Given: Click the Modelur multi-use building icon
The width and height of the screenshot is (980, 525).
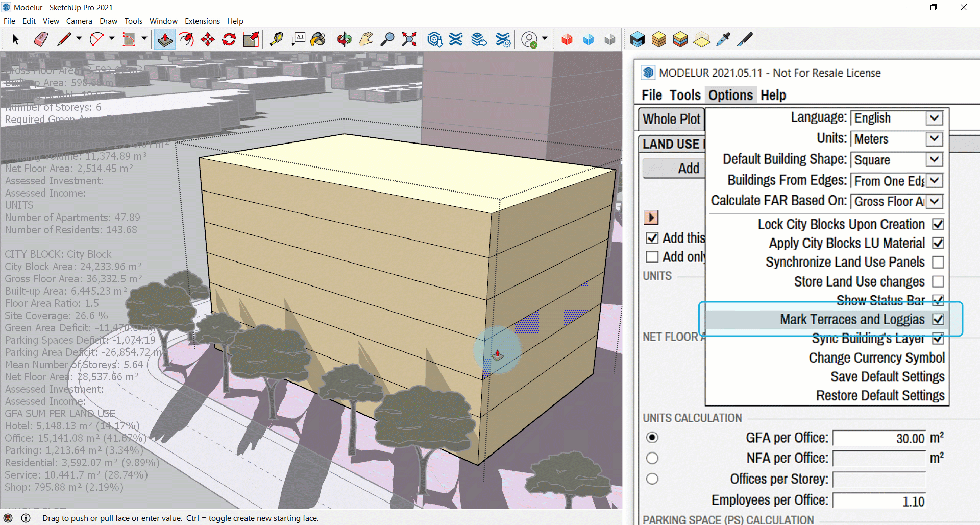Looking at the screenshot, I should (x=680, y=39).
